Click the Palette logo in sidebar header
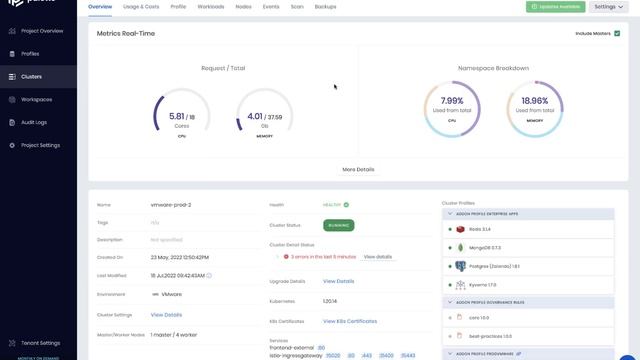The height and width of the screenshot is (360, 640). [31, 2]
